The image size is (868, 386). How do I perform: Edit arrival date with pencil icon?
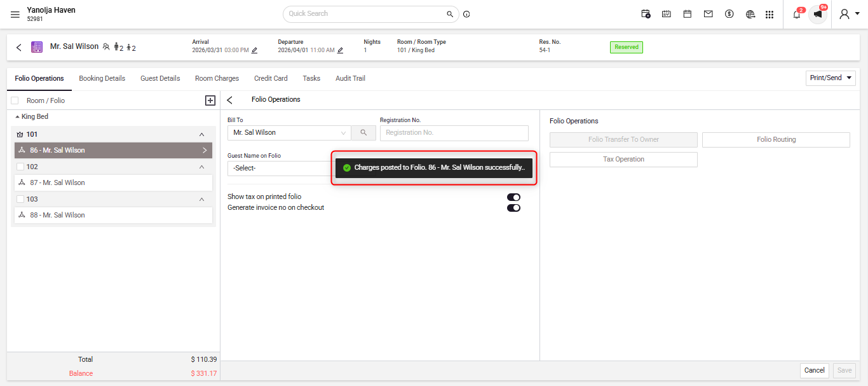click(255, 50)
